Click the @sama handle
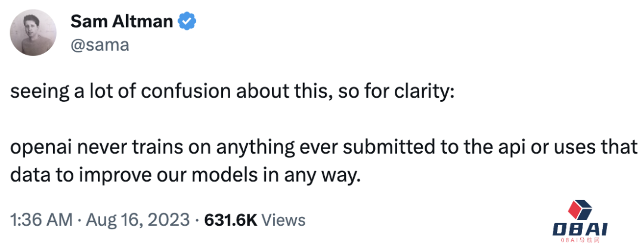This screenshot has height=249, width=644. pos(99,45)
